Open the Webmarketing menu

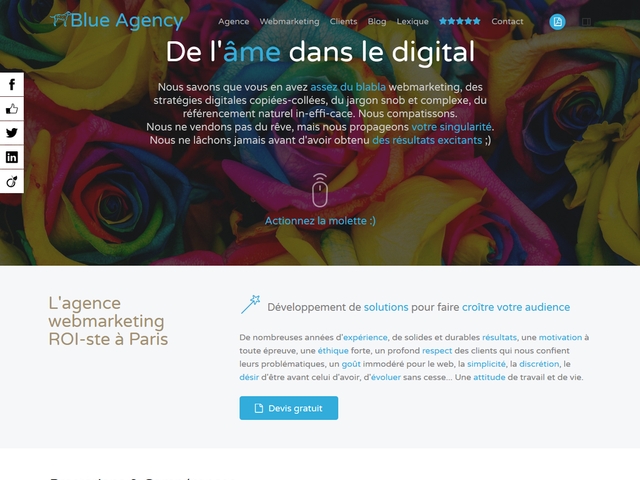[x=289, y=22]
